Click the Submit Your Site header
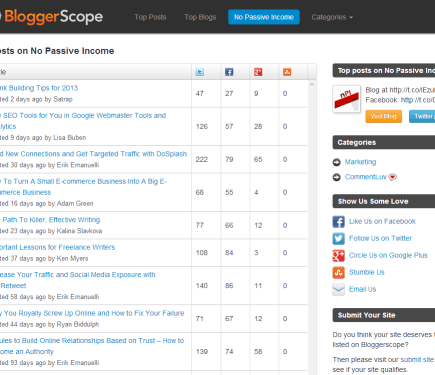Viewport: 435px width, 375px height. tap(384, 315)
